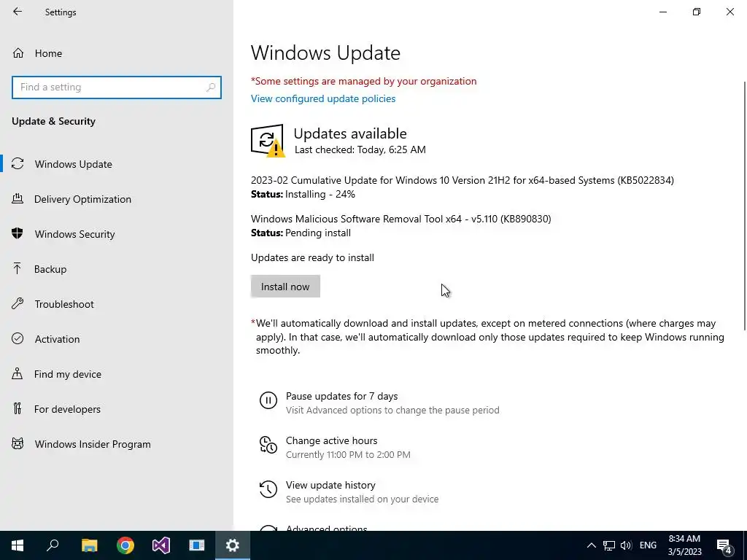Close the Settings window
The image size is (747, 560).
pos(729,12)
